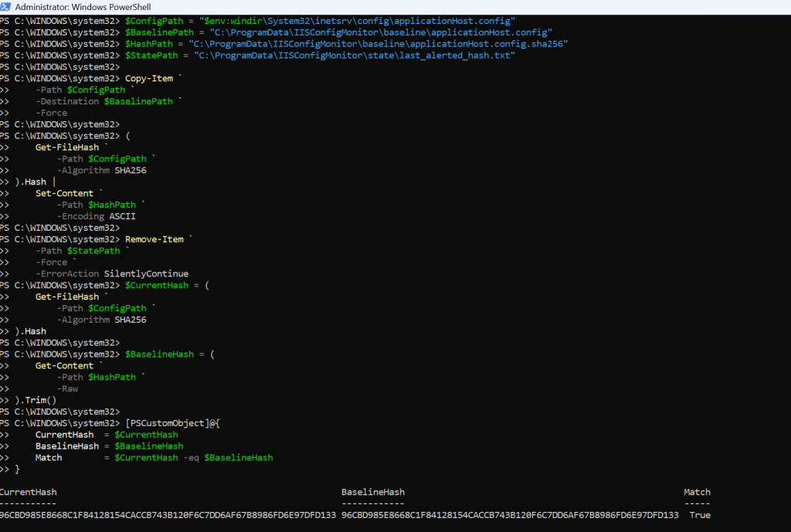Click the last_alerted_hash.txt path string
791x532 pixels.
[x=354, y=56]
